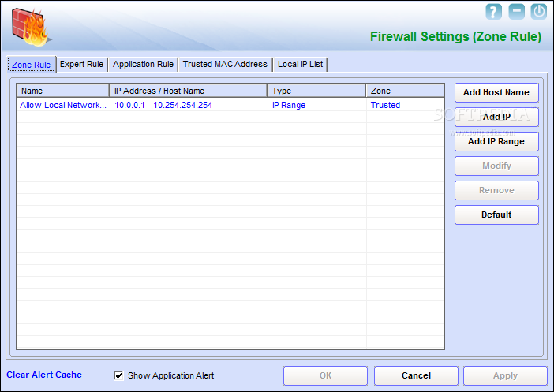This screenshot has height=392, width=554.
Task: Click the Apply button
Action: [505, 375]
